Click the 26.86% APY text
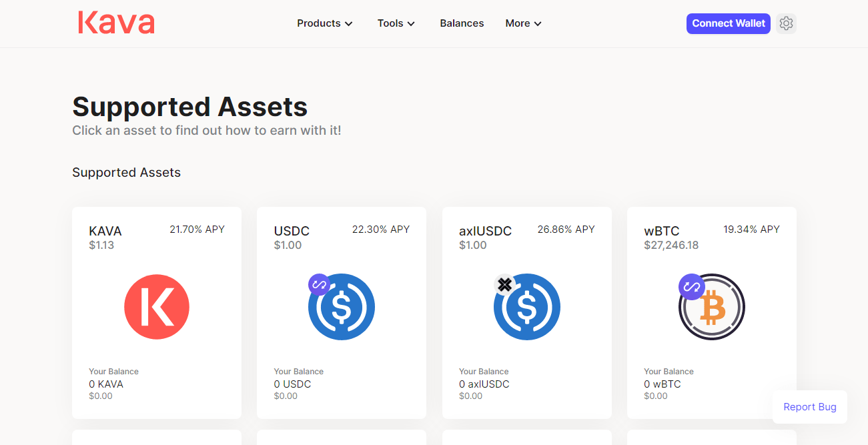 566,230
